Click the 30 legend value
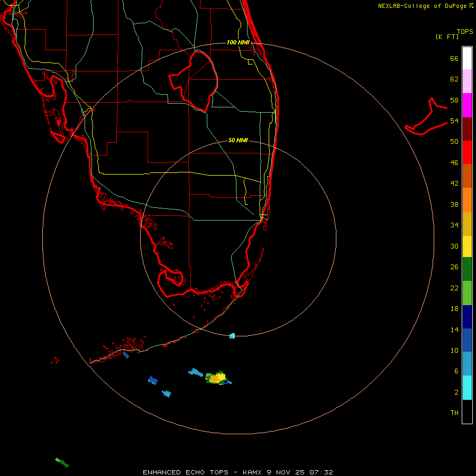The width and height of the screenshot is (476, 476). click(x=454, y=246)
